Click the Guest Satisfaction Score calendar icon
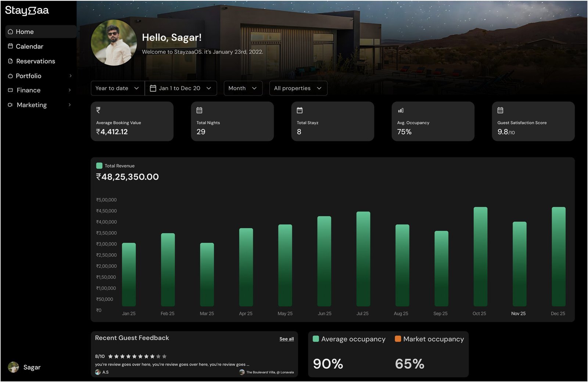Screen dimensions: 588x382 coord(500,110)
